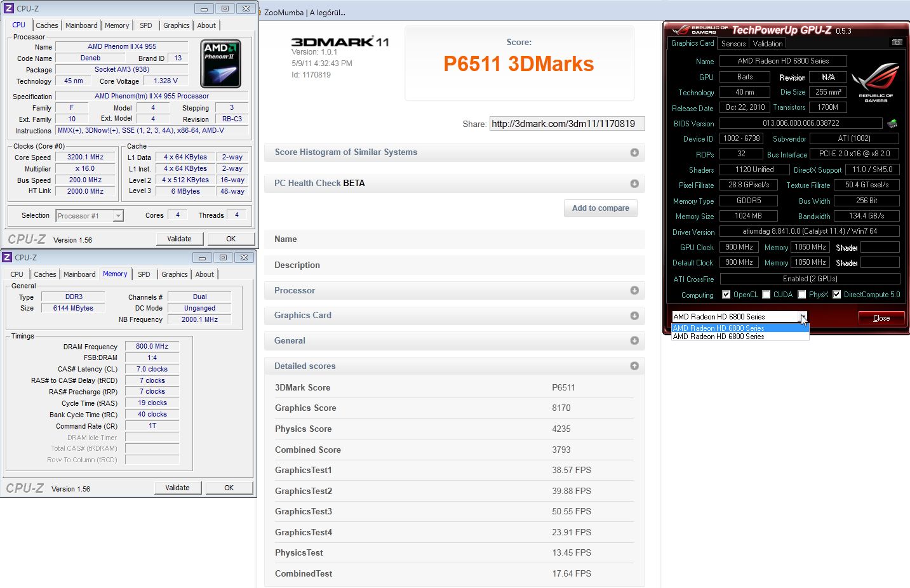This screenshot has width=910, height=588.
Task: Click OK in the top CPU-Z window
Action: [x=231, y=239]
